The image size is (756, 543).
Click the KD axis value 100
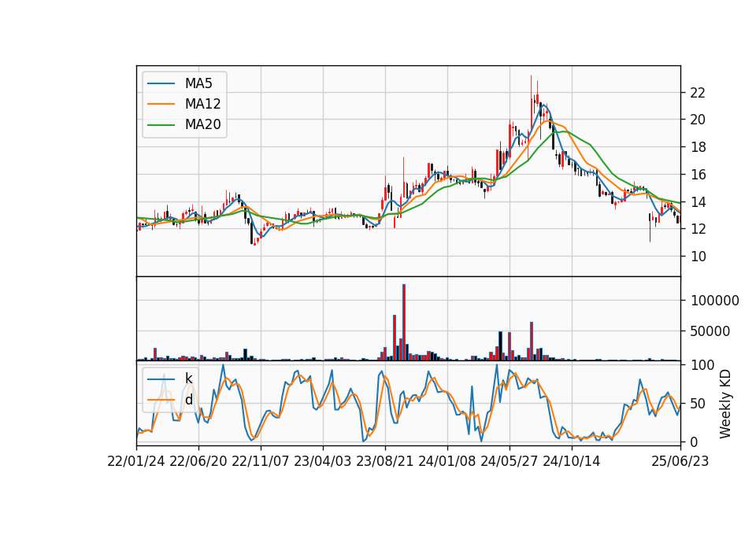coord(702,364)
